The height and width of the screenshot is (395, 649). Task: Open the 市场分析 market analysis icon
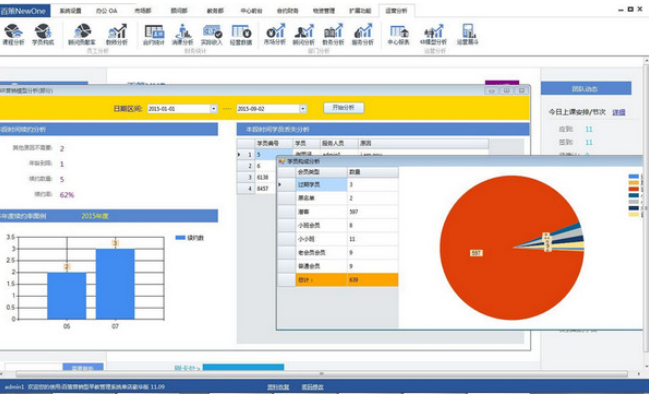[x=275, y=34]
